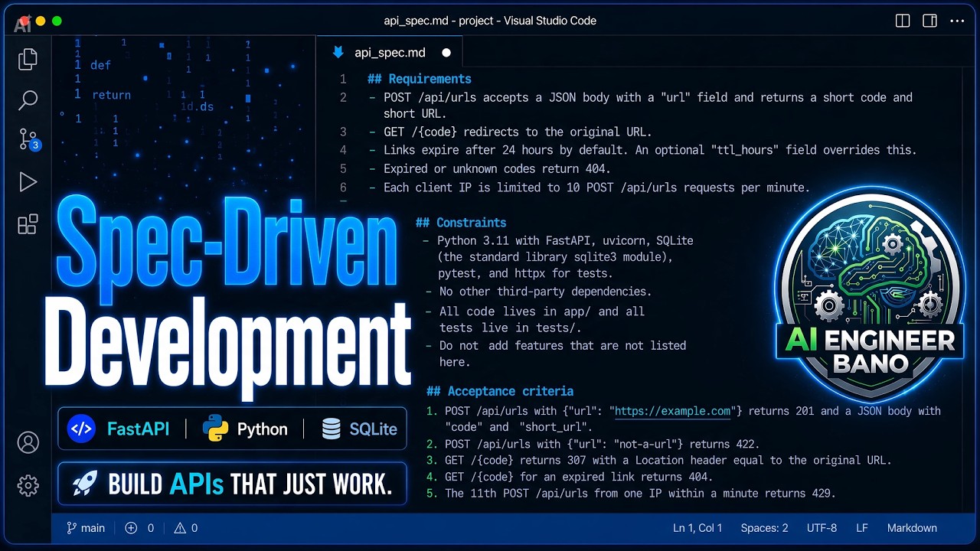Open the Accounts menu icon
Viewport: 980px width, 551px height.
pyautogui.click(x=28, y=442)
